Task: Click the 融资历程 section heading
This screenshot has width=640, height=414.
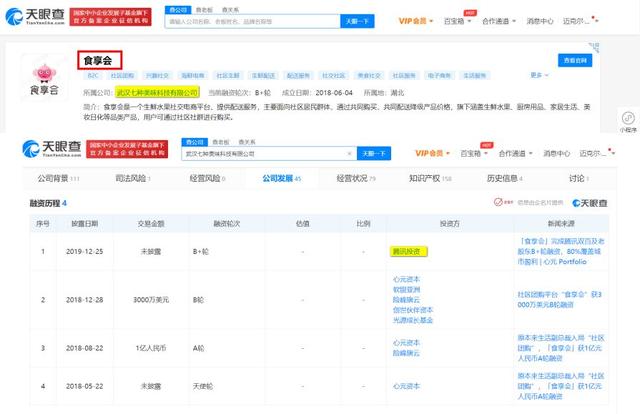Action: tap(48, 203)
